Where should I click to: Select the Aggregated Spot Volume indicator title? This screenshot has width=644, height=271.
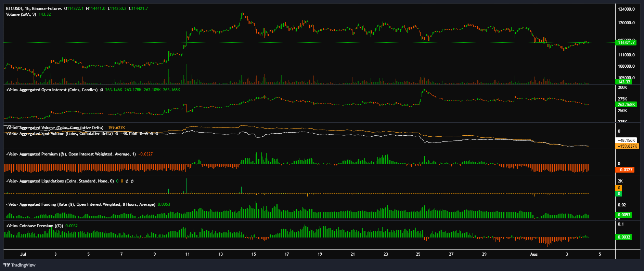click(x=60, y=134)
